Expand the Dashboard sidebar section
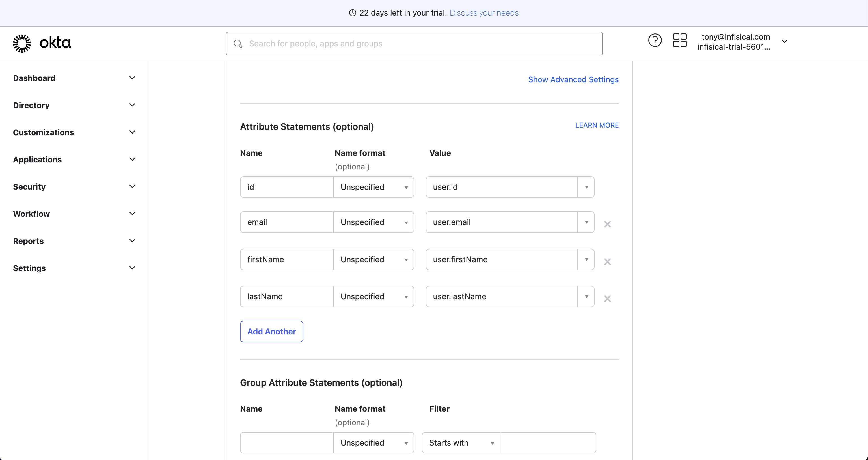The image size is (868, 460). pyautogui.click(x=132, y=78)
